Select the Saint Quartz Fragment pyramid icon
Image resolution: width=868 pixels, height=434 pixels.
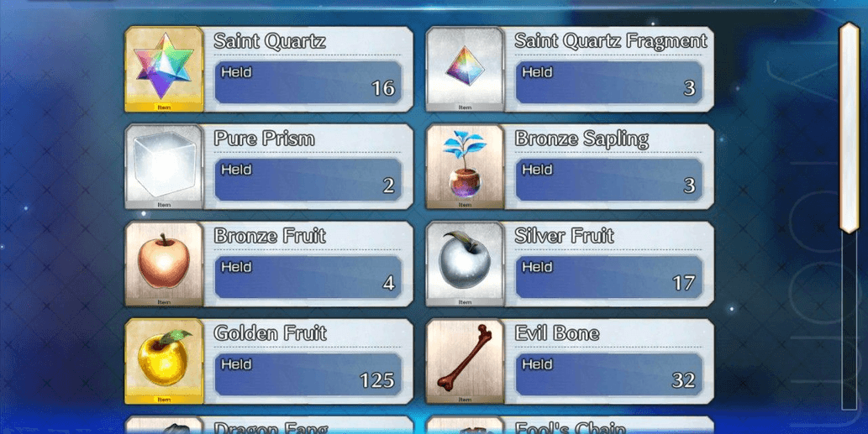click(465, 69)
